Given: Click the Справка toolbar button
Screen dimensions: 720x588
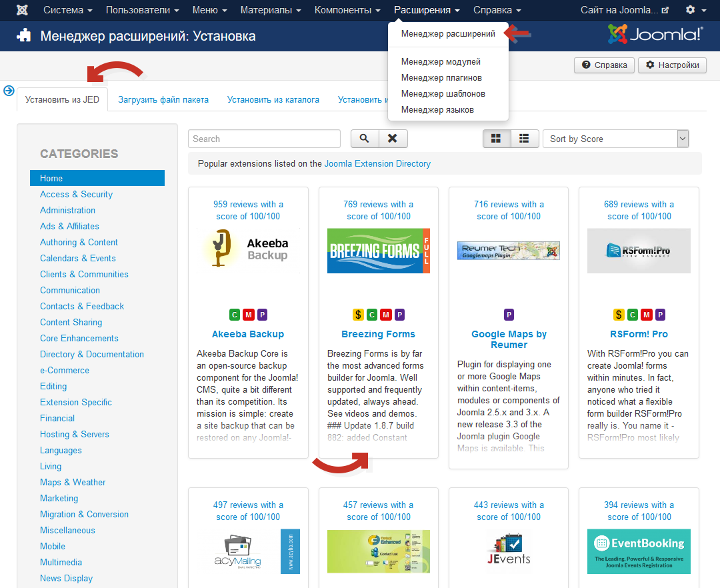Looking at the screenshot, I should click(604, 65).
